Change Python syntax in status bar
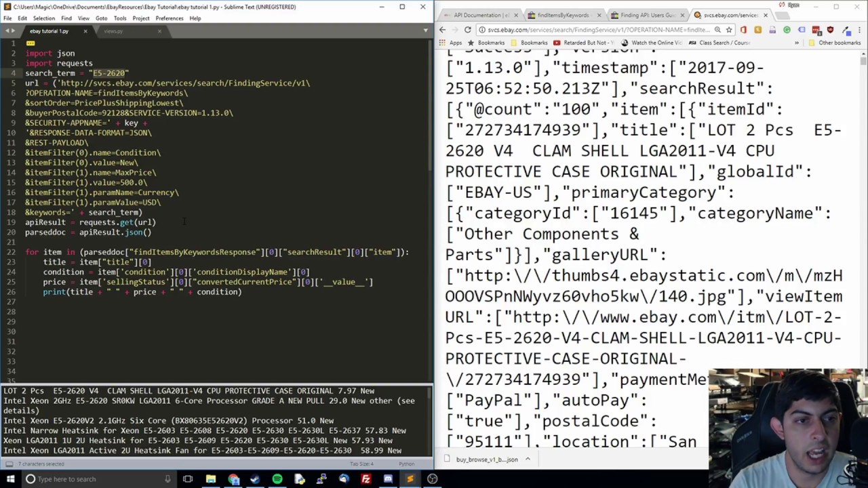This screenshot has width=868, height=488. tap(406, 464)
